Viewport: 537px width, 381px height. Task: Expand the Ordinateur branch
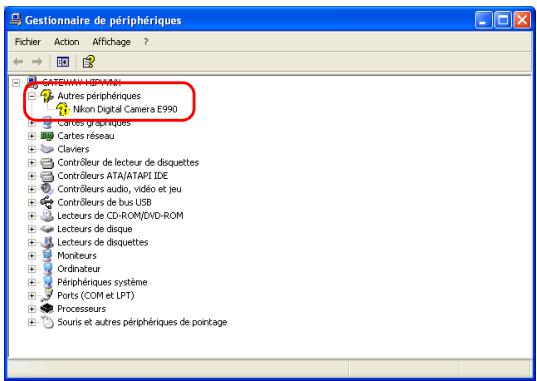click(x=32, y=269)
